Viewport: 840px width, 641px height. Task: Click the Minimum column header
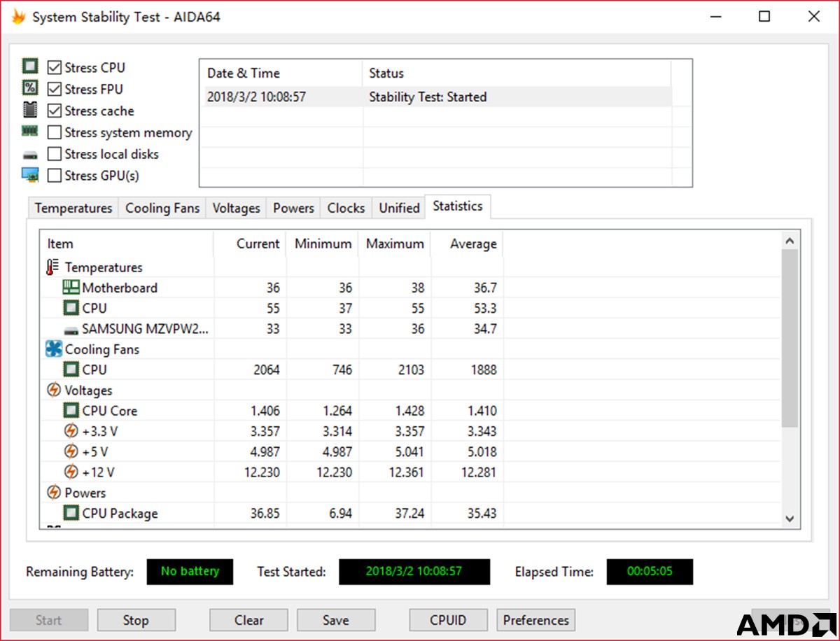[x=323, y=244]
